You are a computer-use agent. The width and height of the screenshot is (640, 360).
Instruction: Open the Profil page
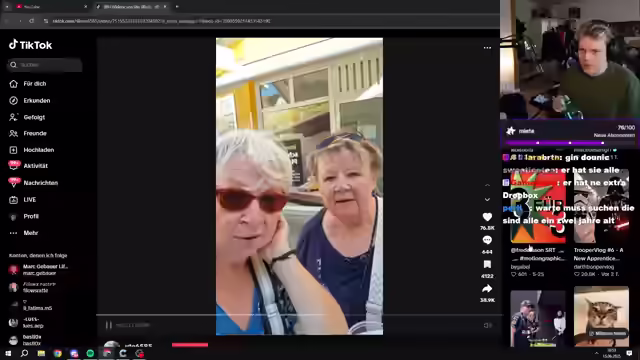(31, 216)
